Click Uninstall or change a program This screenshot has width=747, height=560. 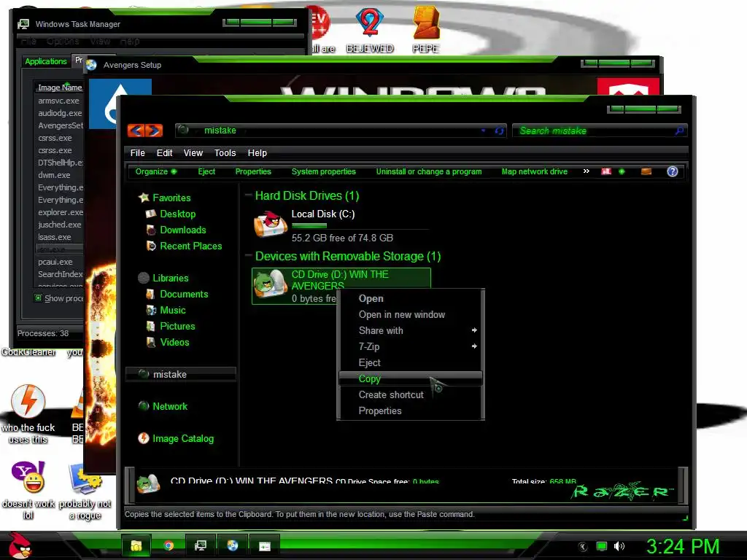point(429,171)
